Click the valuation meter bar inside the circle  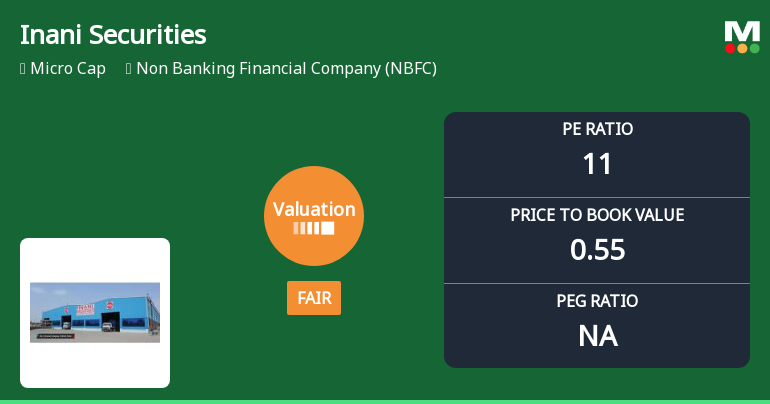314,228
